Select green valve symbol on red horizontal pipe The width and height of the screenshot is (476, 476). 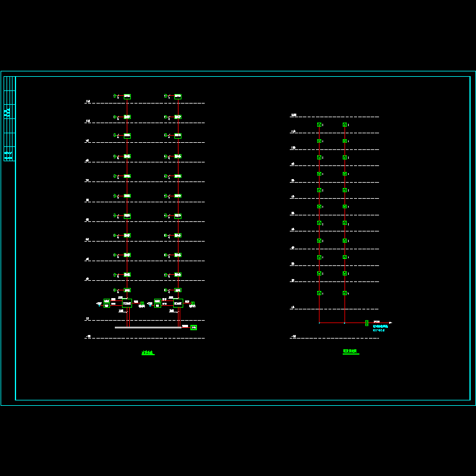coord(367,323)
